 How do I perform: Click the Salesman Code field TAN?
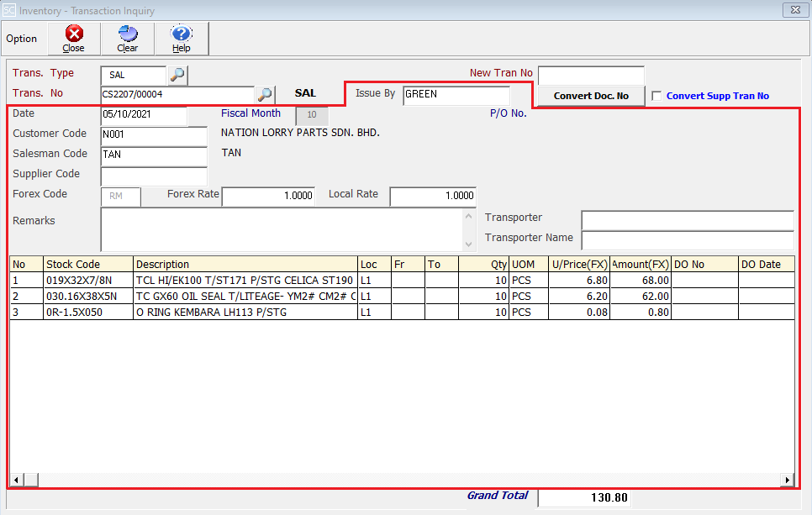tap(154, 155)
